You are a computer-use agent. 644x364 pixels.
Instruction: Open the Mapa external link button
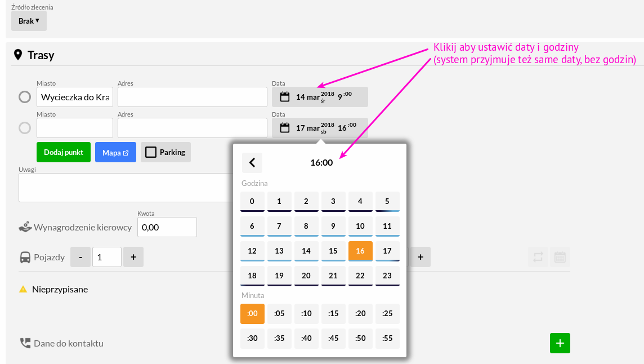point(115,152)
